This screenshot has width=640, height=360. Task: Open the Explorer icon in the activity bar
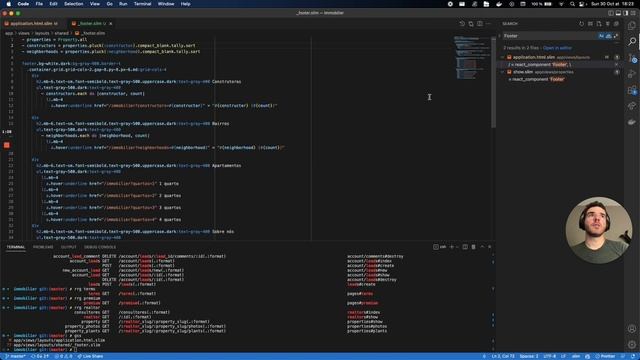632,26
